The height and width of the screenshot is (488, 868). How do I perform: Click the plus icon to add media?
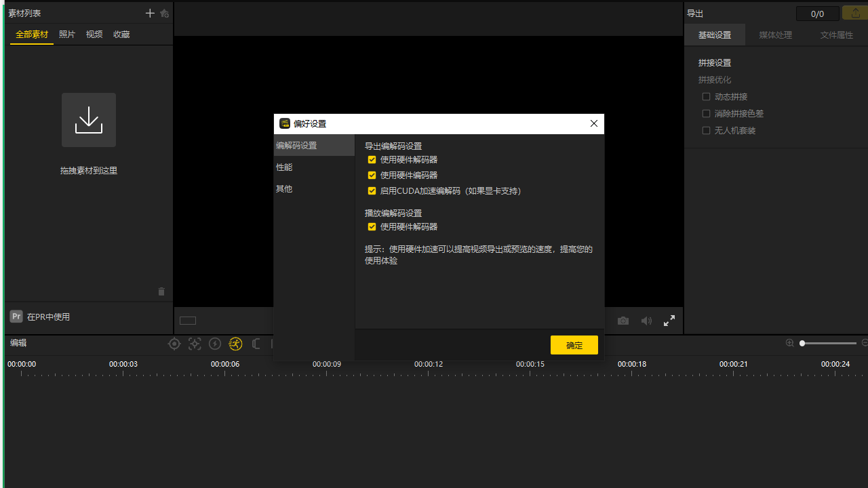150,13
